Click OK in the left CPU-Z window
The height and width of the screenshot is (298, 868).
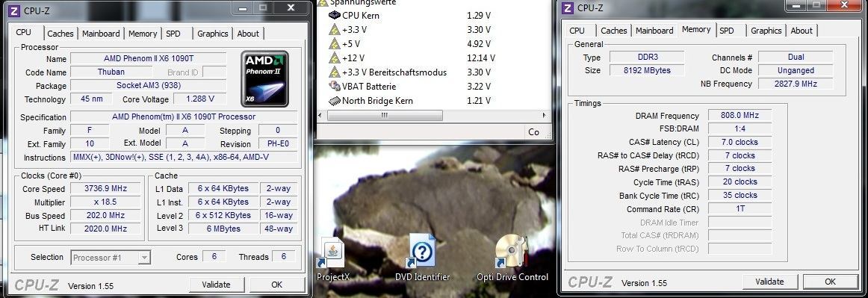pos(277,285)
